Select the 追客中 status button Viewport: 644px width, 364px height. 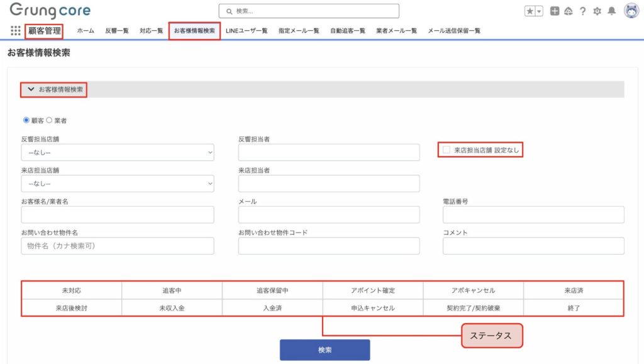[x=172, y=290]
